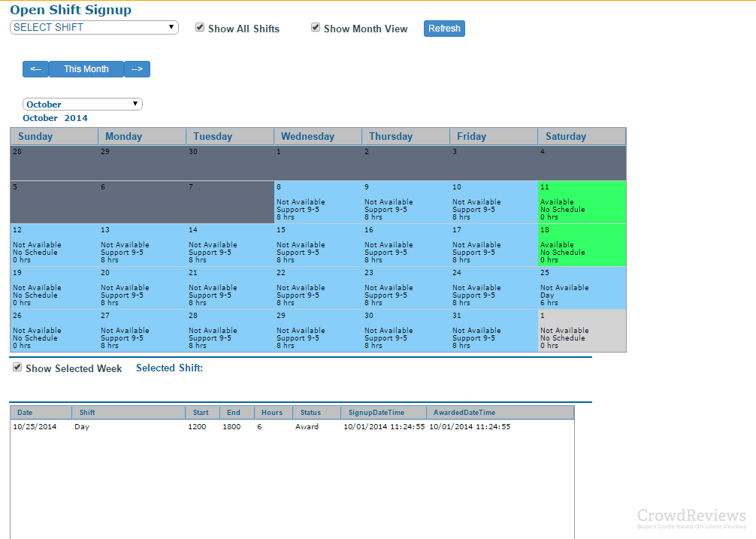756x539 pixels.
Task: Uncheck Show Month View checkbox
Action: coord(316,28)
